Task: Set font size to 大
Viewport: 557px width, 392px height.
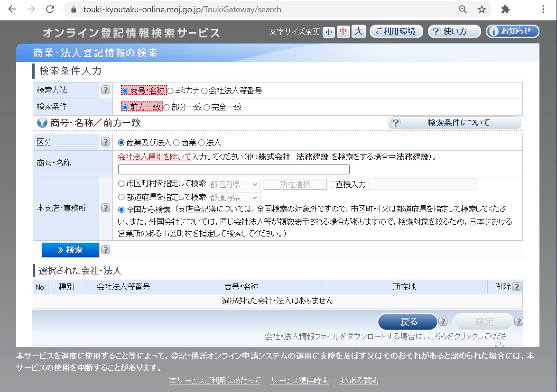Action: 359,32
